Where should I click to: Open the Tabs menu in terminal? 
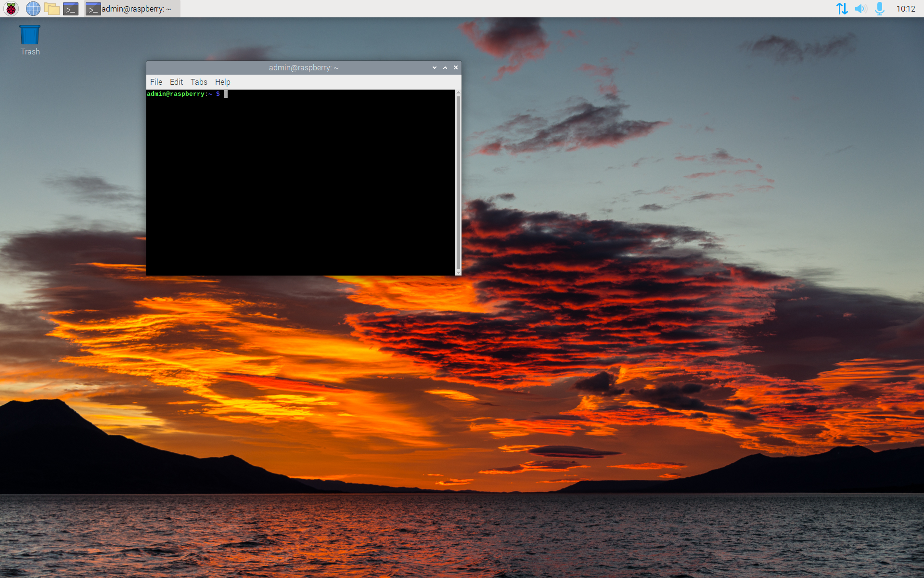click(x=199, y=82)
